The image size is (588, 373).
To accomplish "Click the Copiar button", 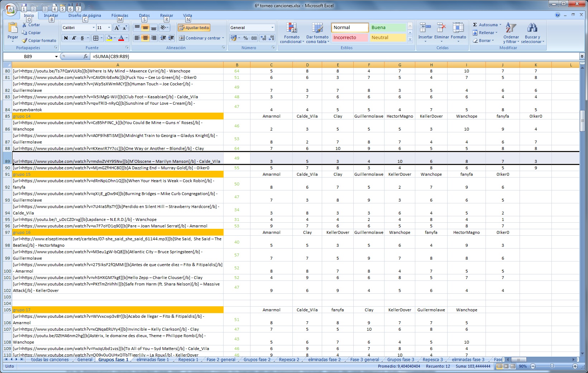I will 31,33.
